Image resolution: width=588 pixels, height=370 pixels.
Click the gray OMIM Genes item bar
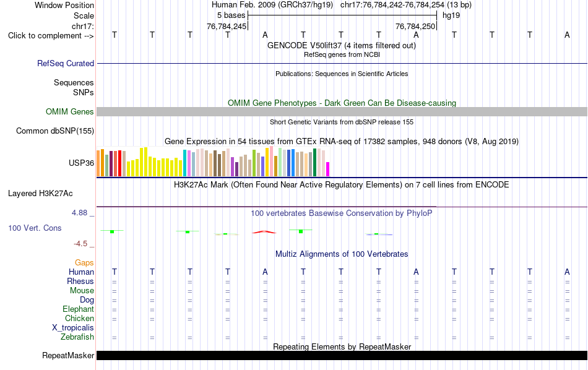342,112
